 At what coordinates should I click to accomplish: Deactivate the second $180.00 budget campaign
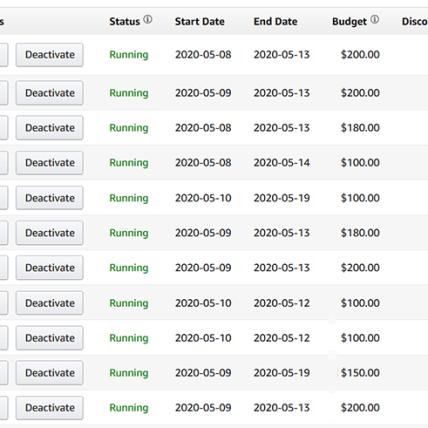coord(50,233)
